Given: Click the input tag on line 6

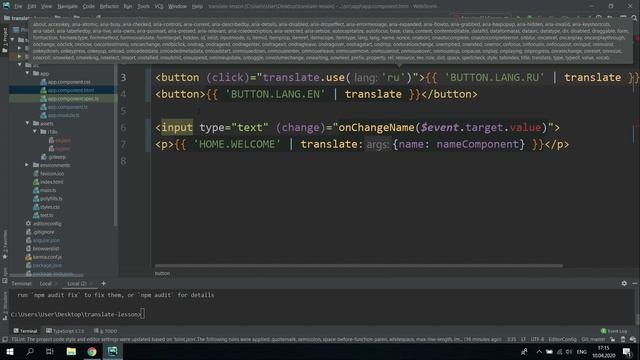Looking at the screenshot, I should tap(177, 127).
